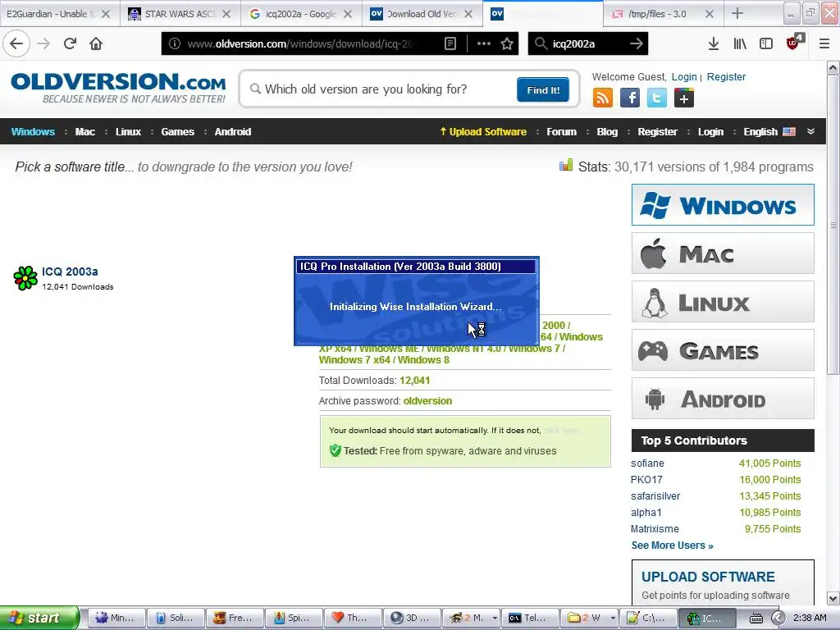Screen dimensions: 840x630
Task: Open the library icon in toolbar
Action: [740, 43]
